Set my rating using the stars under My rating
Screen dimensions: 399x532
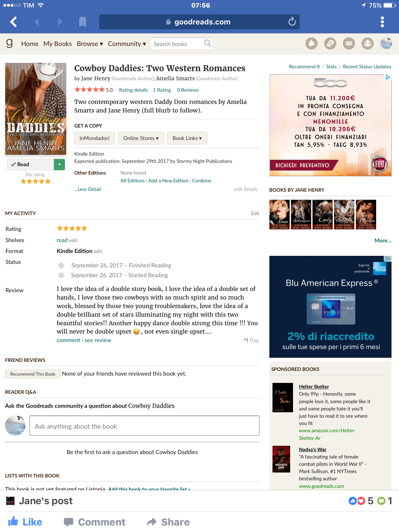[x=36, y=181]
